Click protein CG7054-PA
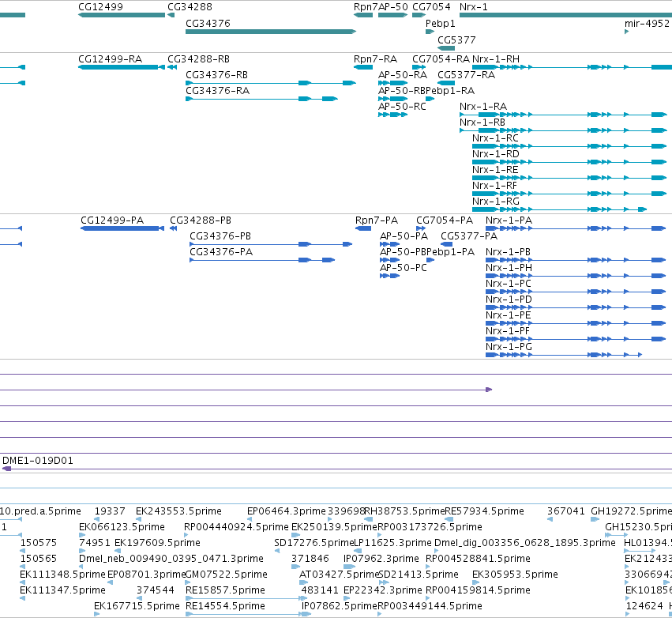The width and height of the screenshot is (672, 618). pyautogui.click(x=445, y=220)
